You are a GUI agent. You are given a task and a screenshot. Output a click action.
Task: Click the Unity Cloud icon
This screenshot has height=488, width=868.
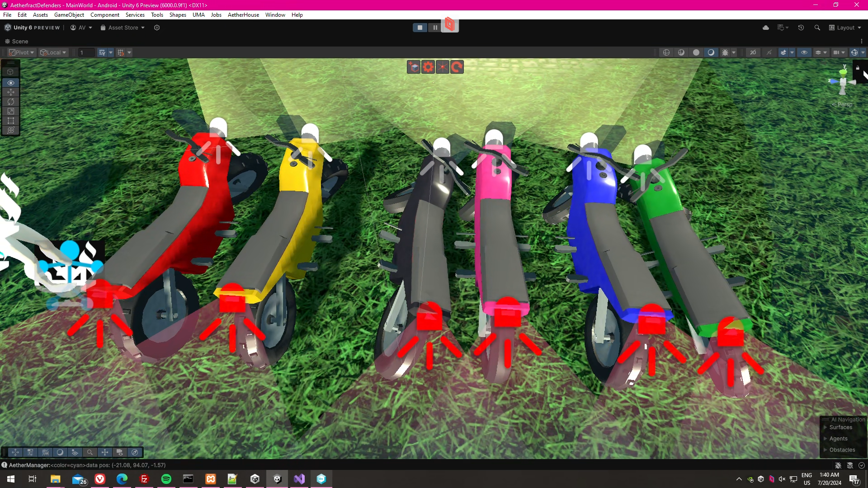(765, 28)
